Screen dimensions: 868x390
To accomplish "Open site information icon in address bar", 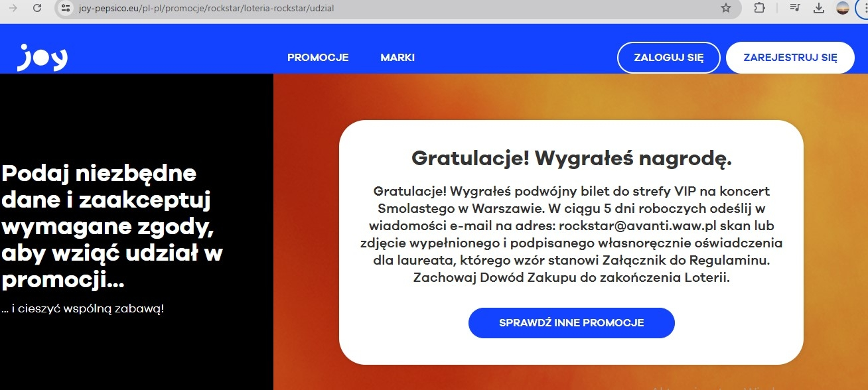I will [65, 8].
